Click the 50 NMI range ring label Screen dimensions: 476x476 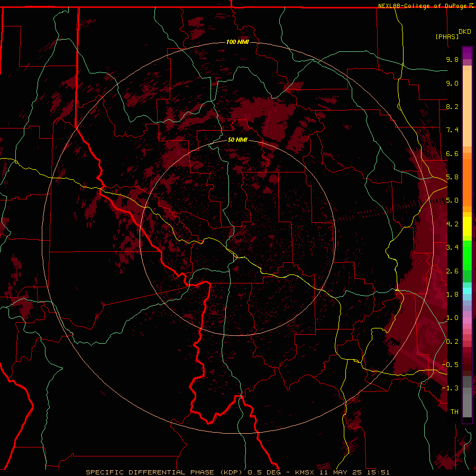point(237,140)
